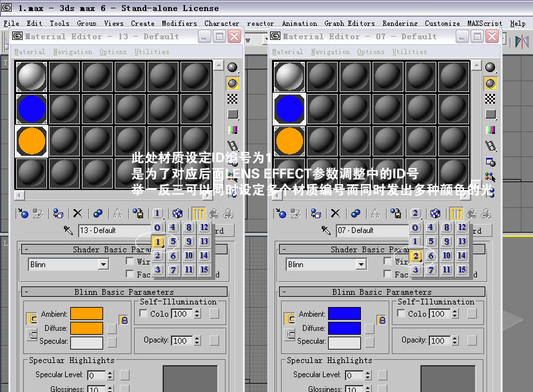
Task: Click Self-Illumination spinner in right editor
Action: click(455, 313)
